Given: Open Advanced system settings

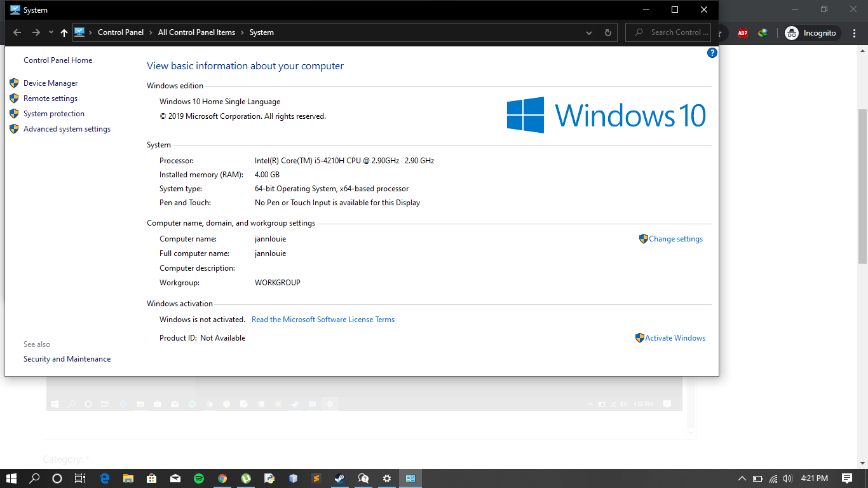Looking at the screenshot, I should (x=67, y=129).
